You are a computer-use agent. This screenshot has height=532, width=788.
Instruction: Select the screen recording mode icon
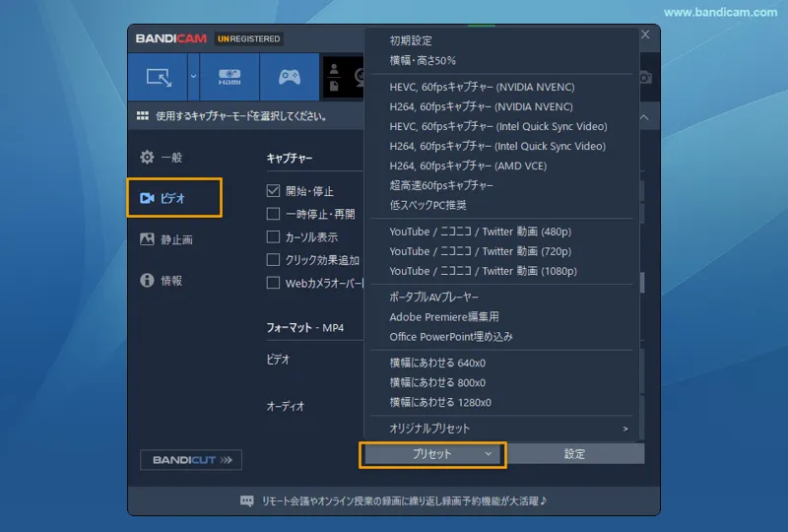pos(159,78)
